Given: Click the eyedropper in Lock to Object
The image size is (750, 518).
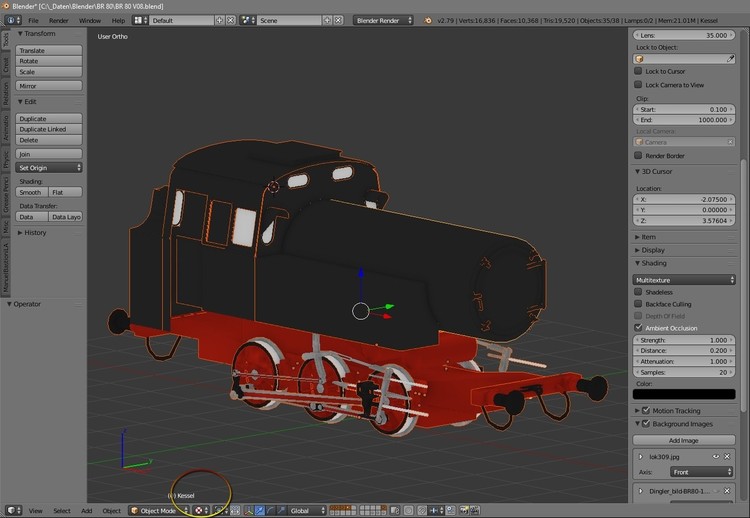Looking at the screenshot, I should tap(730, 59).
